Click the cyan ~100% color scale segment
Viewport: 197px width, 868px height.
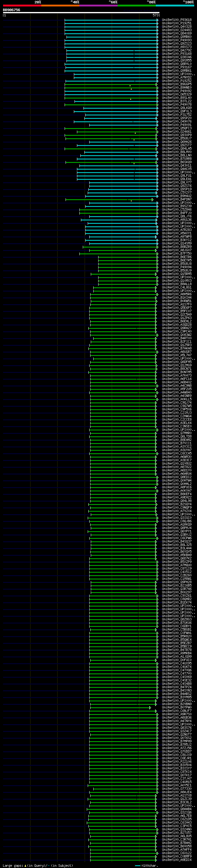click(175, 6)
